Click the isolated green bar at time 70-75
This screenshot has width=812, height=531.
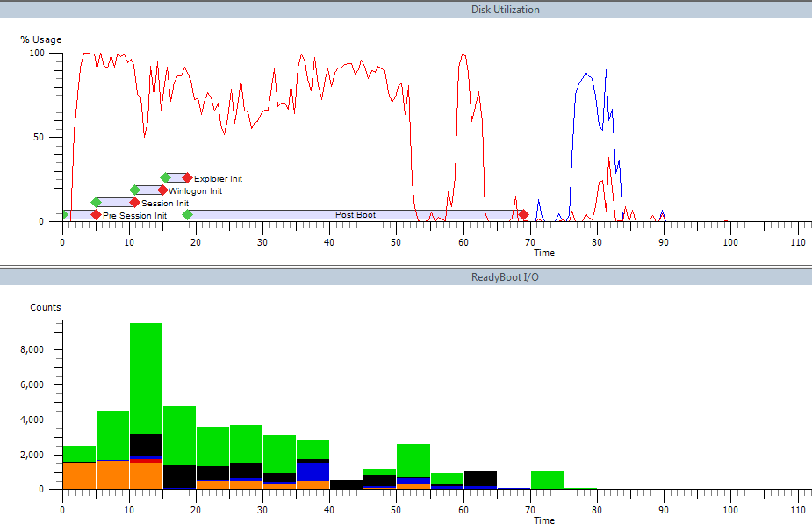pos(547,480)
